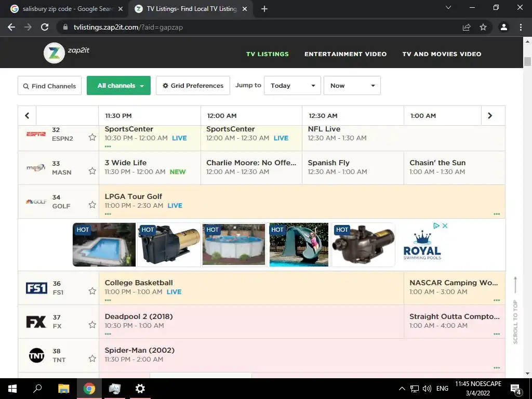Click the address bar URL

point(128,27)
